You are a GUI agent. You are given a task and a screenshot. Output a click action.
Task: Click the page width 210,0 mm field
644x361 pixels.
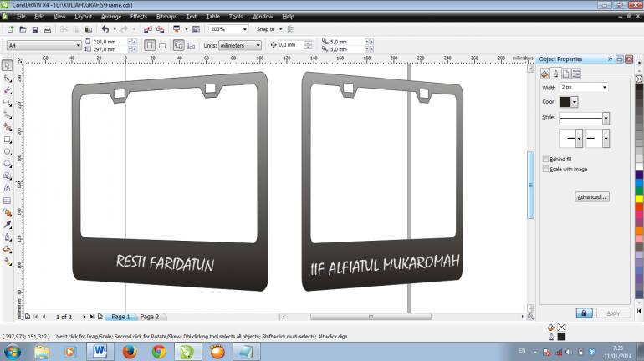pyautogui.click(x=110, y=42)
